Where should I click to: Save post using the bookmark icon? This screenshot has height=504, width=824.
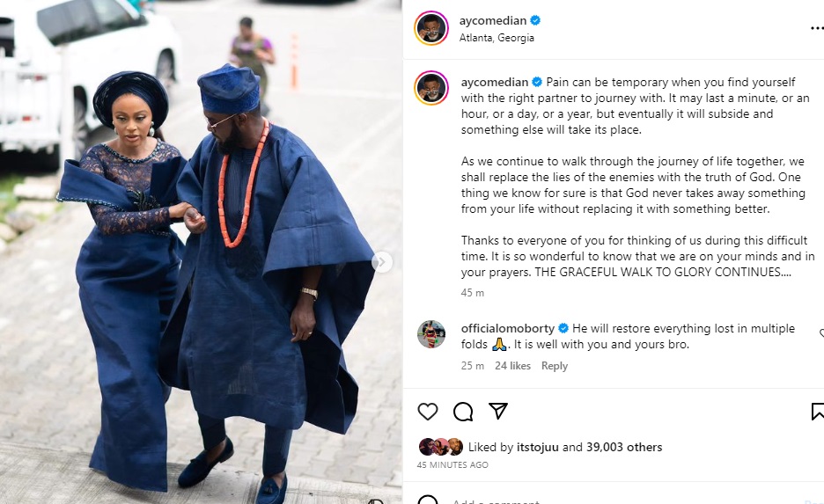(x=817, y=412)
